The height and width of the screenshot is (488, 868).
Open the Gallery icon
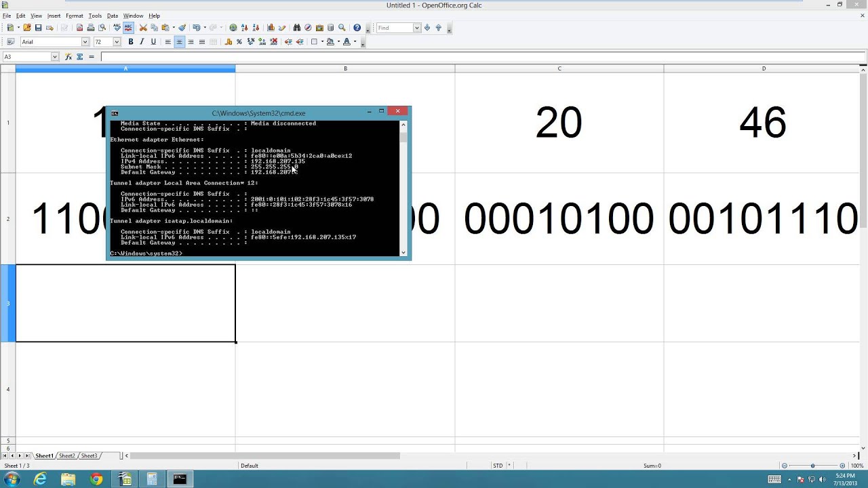point(319,28)
